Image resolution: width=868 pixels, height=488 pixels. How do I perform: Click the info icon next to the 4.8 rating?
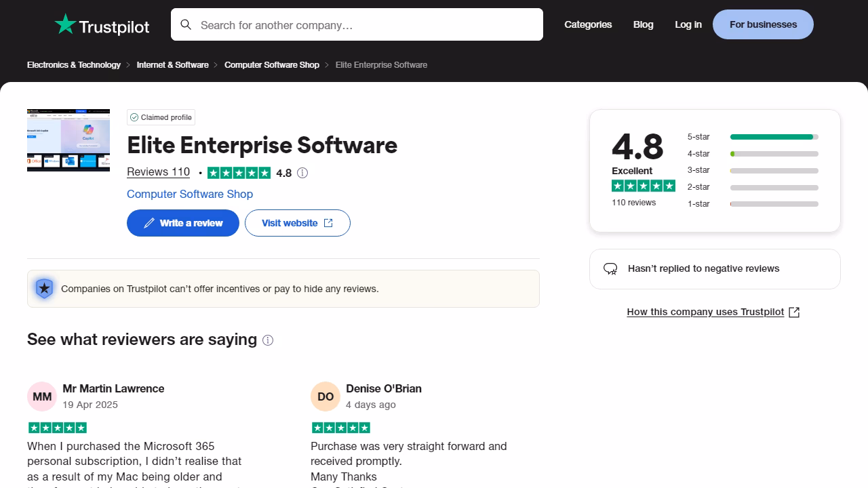[302, 173]
